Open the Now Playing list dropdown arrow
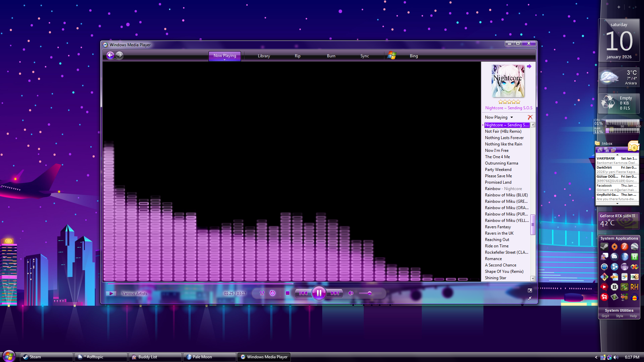This screenshot has height=362, width=644. coord(512,117)
